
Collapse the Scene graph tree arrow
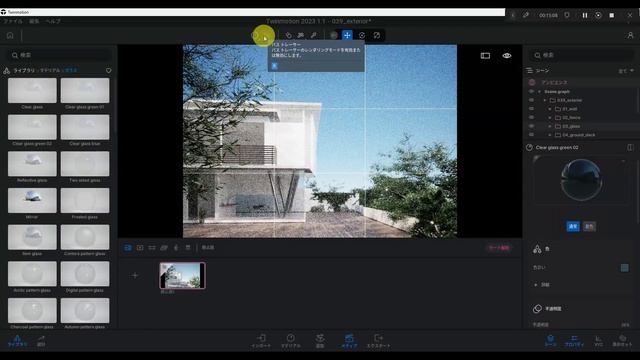point(540,91)
